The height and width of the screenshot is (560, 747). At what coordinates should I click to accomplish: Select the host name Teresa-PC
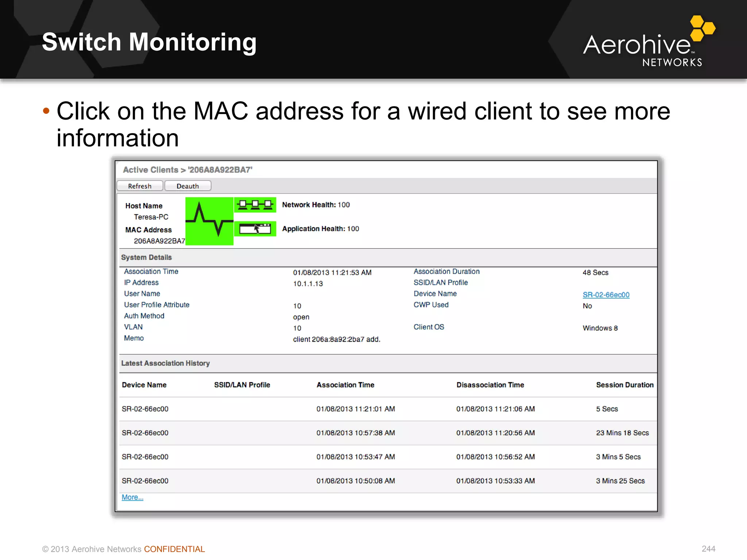tap(151, 217)
